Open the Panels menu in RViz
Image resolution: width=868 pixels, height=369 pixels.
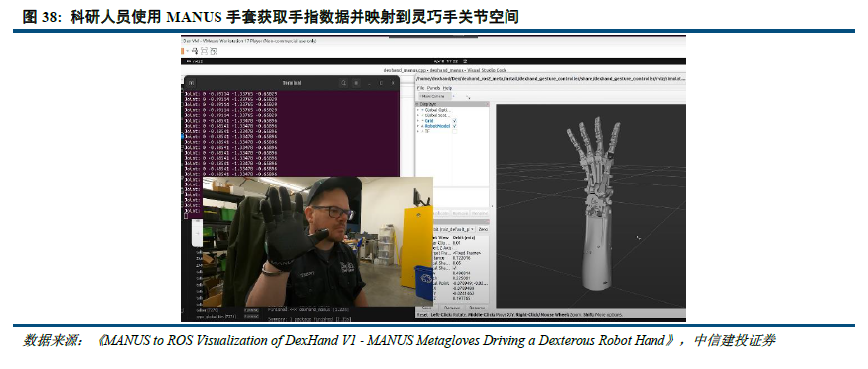point(433,88)
